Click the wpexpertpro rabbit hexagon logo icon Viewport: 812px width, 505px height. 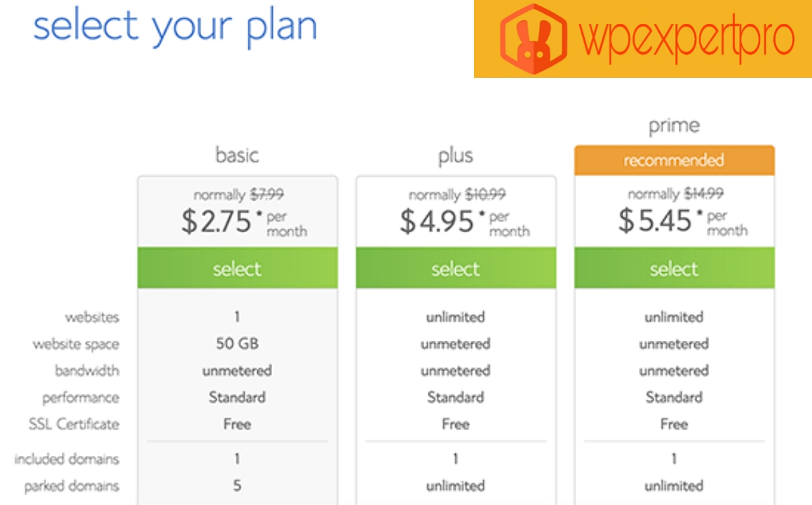(534, 39)
